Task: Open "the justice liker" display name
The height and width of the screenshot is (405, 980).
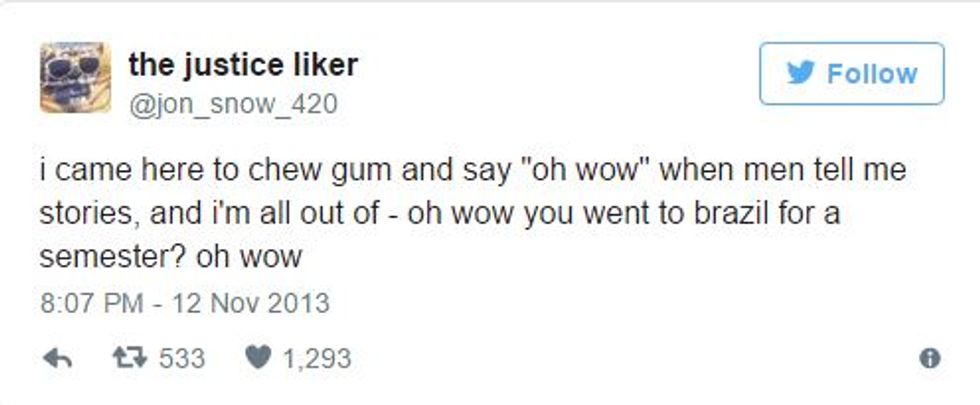Action: point(243,65)
